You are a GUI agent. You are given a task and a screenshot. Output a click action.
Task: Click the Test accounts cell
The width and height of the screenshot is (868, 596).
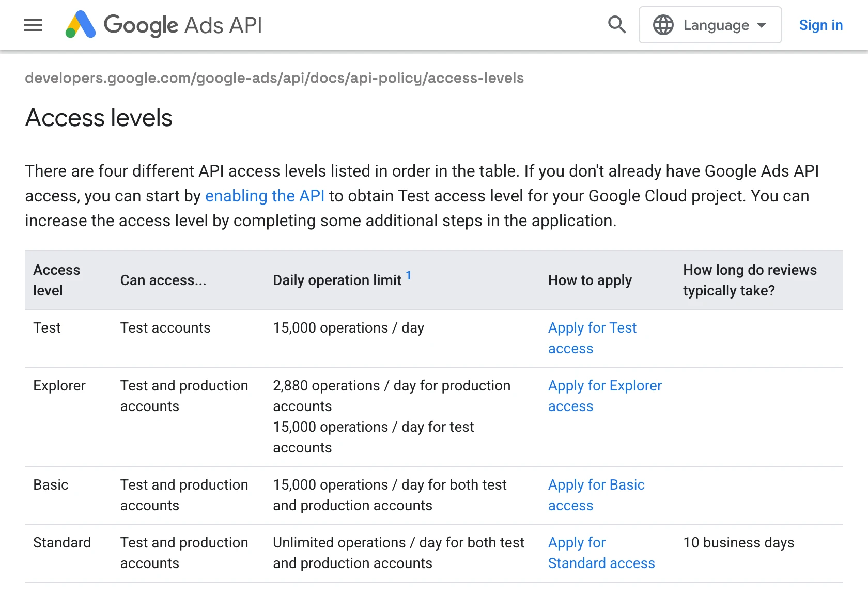point(165,327)
